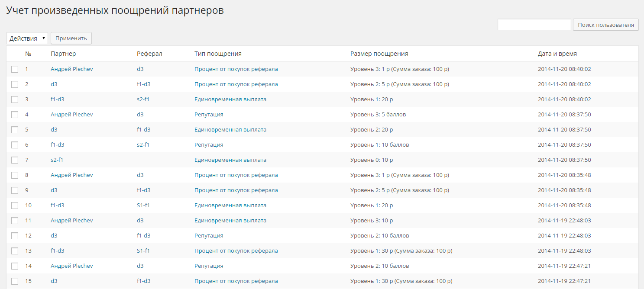This screenshot has width=644, height=289.
Task: Open partner Андрей Plechev in row 11
Action: click(71, 221)
